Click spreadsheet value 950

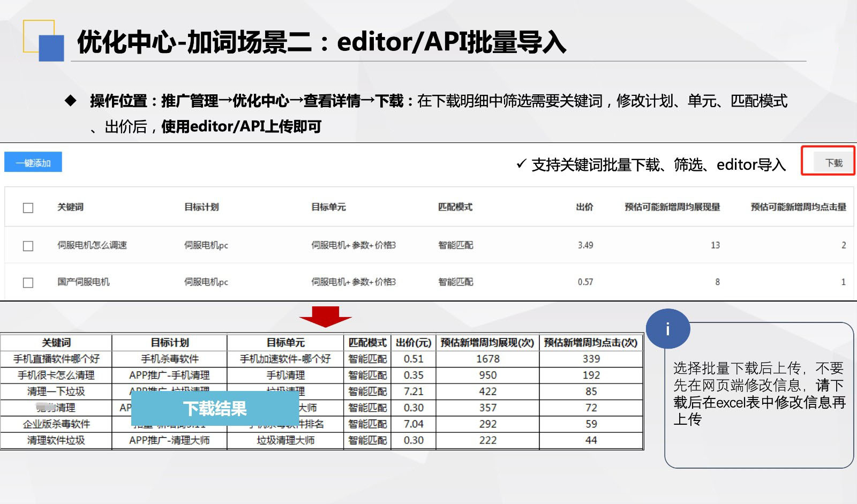pyautogui.click(x=488, y=375)
